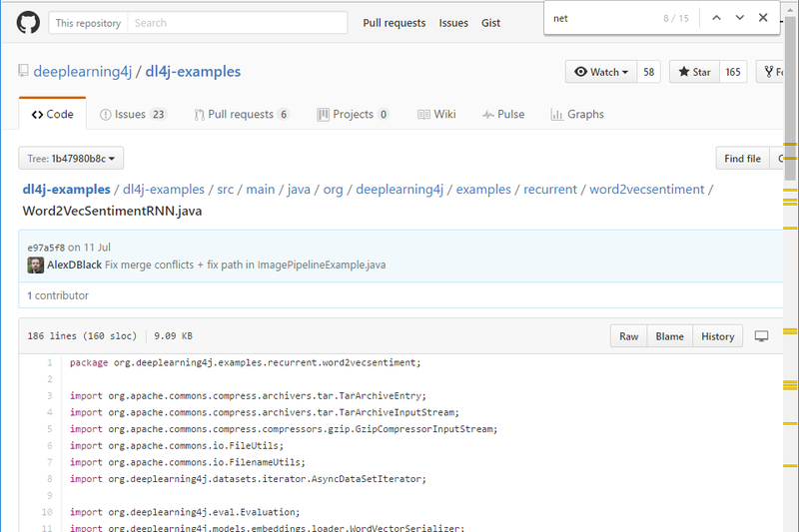This screenshot has width=799, height=532.
Task: Close the find-in-page bar
Action: (763, 18)
